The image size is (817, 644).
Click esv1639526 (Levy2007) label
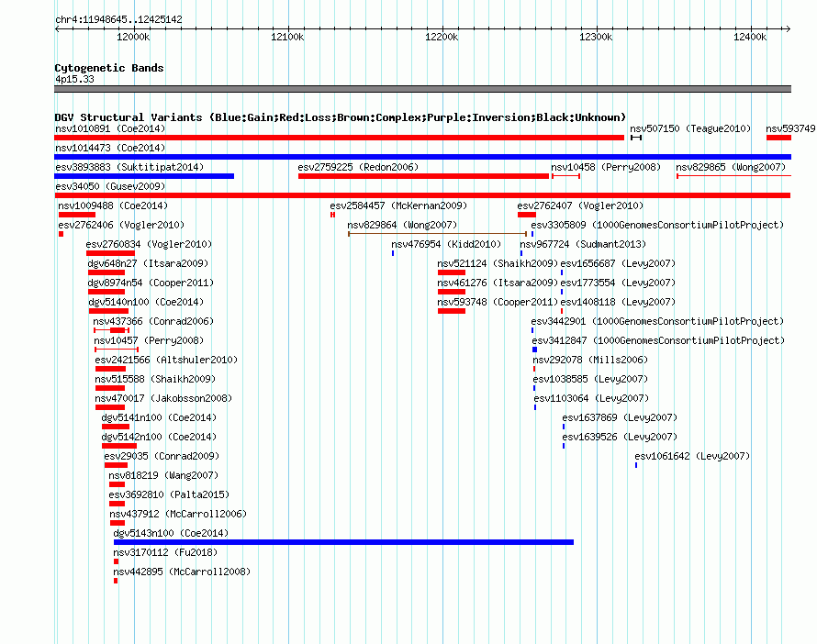620,437
